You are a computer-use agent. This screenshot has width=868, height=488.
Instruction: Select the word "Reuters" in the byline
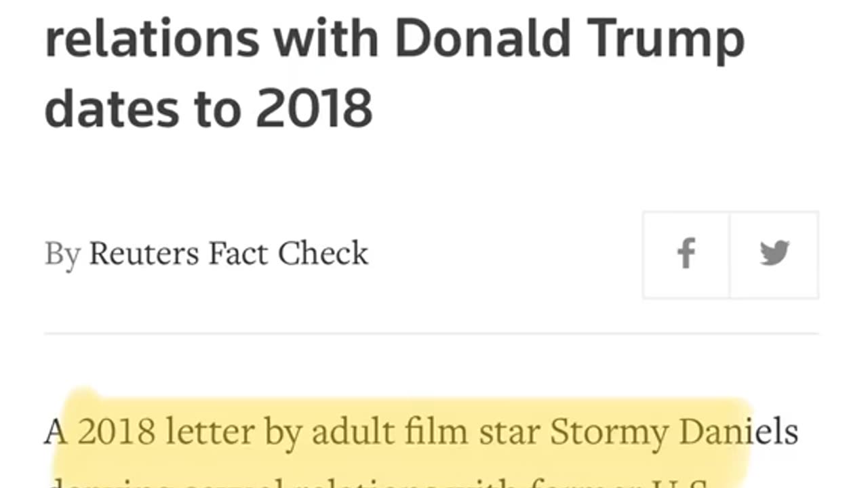[143, 253]
